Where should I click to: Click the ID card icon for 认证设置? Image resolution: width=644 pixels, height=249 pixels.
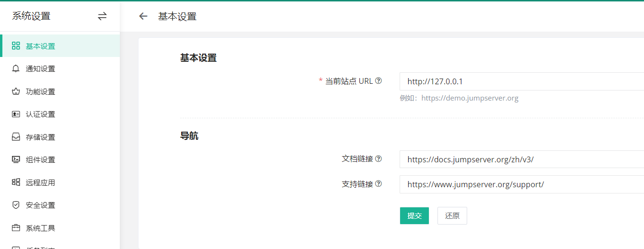coord(16,114)
